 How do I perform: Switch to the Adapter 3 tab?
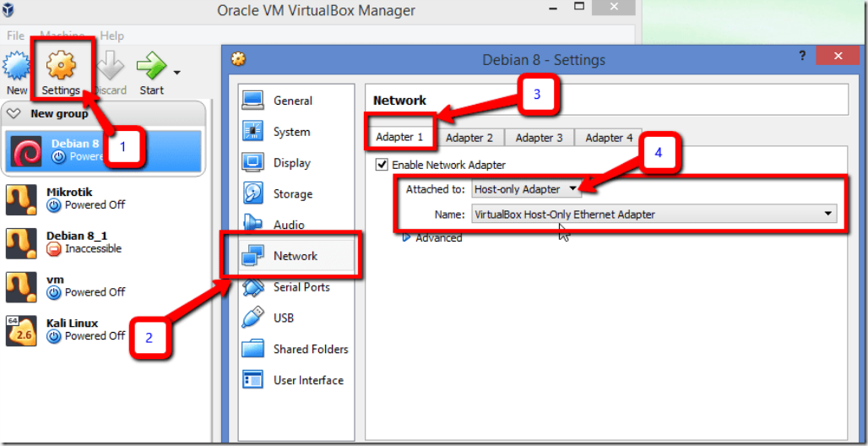[x=540, y=138]
